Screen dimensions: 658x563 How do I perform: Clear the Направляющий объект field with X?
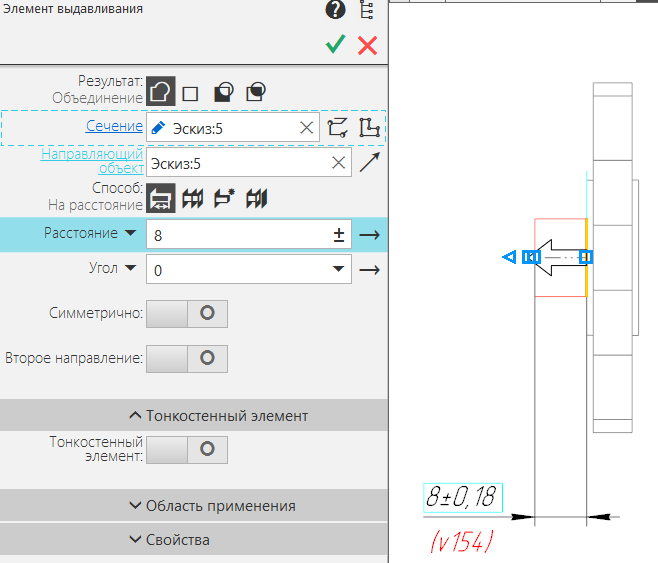tap(339, 162)
